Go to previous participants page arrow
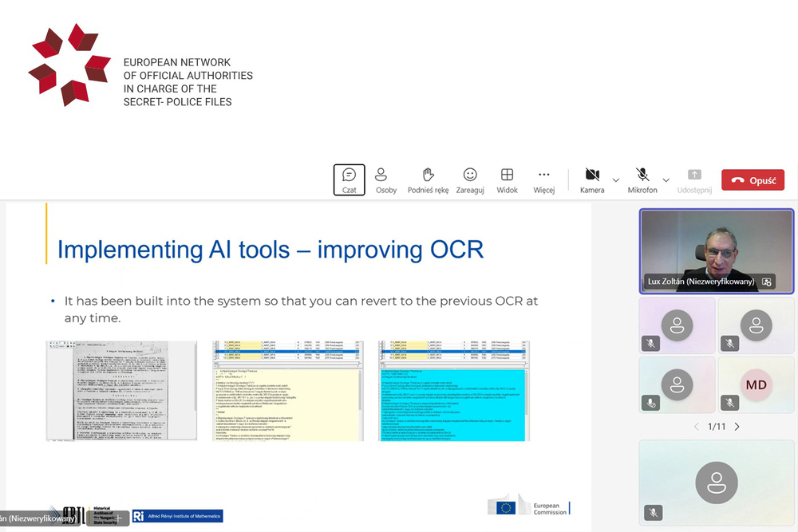 pyautogui.click(x=696, y=427)
